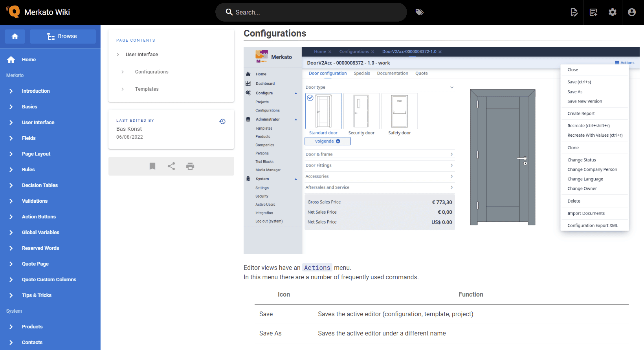Click the Icon column header

pyautogui.click(x=284, y=295)
